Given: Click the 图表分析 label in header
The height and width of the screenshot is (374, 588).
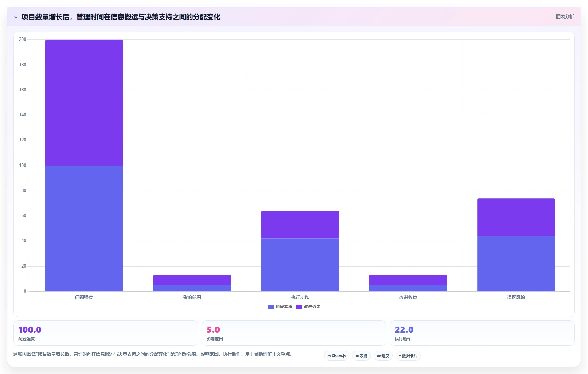Looking at the screenshot, I should (x=565, y=16).
